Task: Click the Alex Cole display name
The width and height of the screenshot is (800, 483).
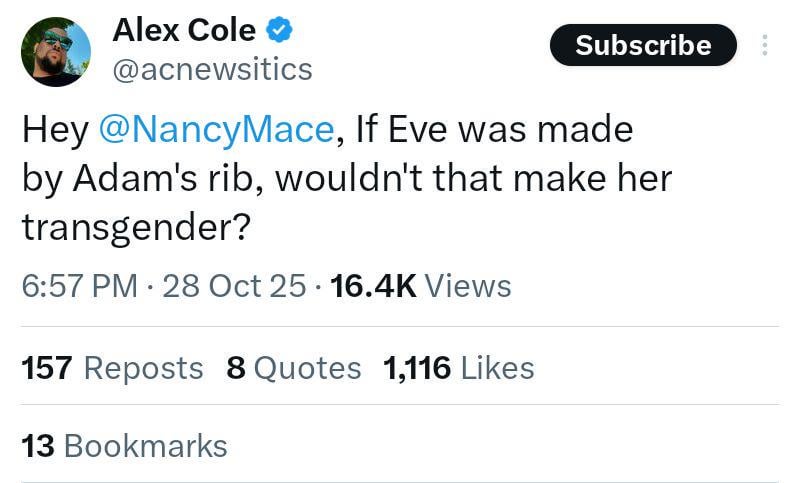Action: (184, 31)
